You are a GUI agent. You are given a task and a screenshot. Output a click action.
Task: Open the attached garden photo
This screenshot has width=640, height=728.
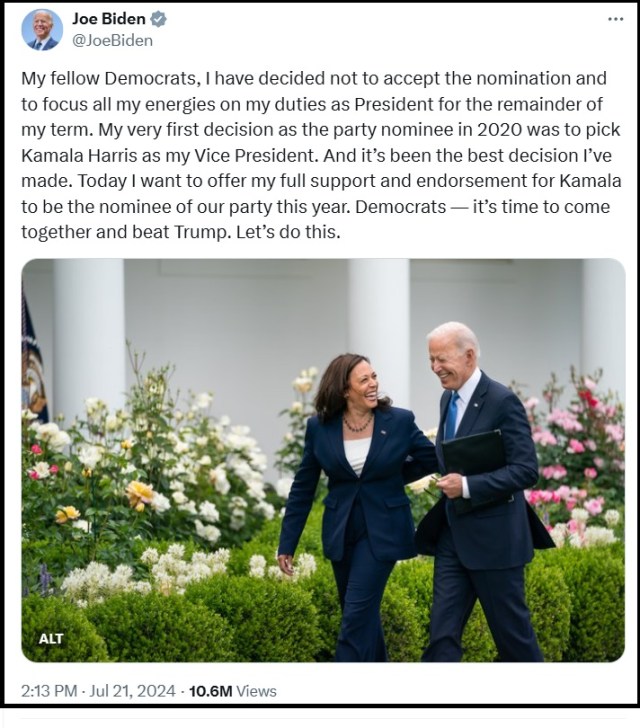pos(322,460)
